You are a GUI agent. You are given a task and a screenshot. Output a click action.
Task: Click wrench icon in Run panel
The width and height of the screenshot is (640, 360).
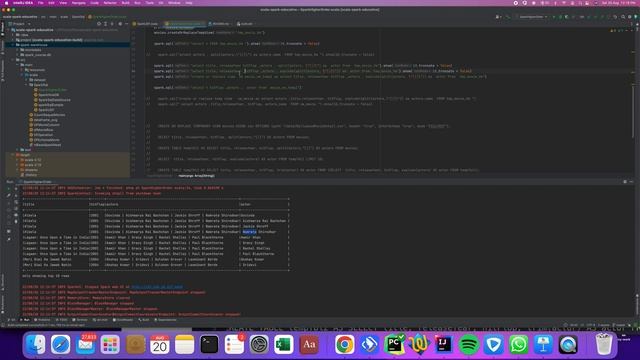[9, 195]
